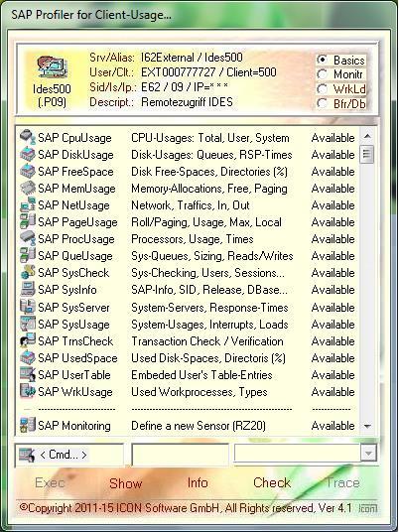Image resolution: width=399 pixels, height=532 pixels.
Task: Select 'Define a new Sensor (RZ20)' text
Action: coord(199,426)
